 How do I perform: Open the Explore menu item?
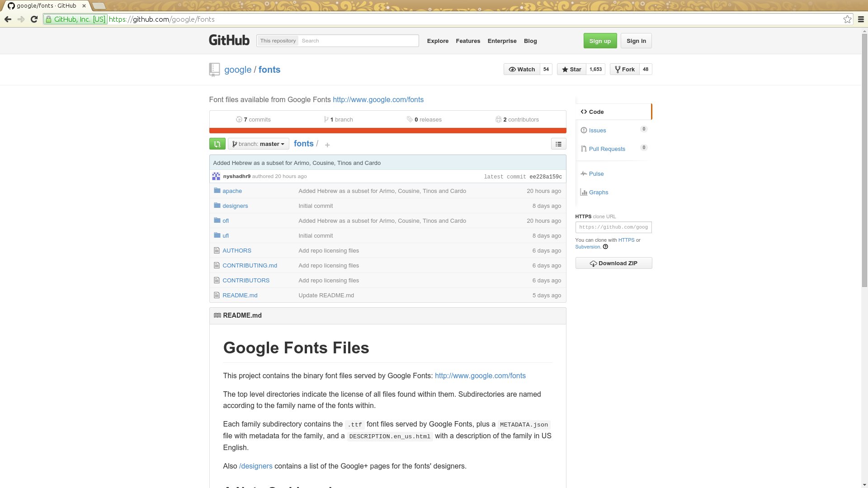438,41
